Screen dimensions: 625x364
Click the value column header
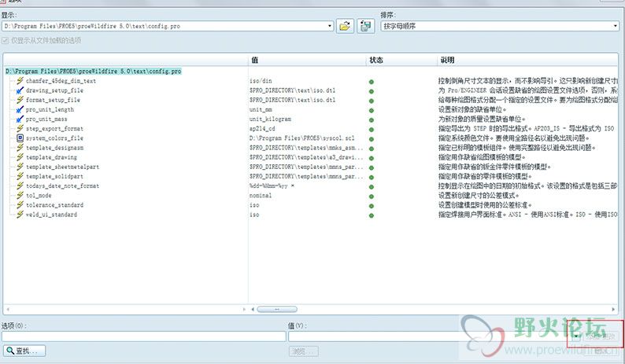307,60
